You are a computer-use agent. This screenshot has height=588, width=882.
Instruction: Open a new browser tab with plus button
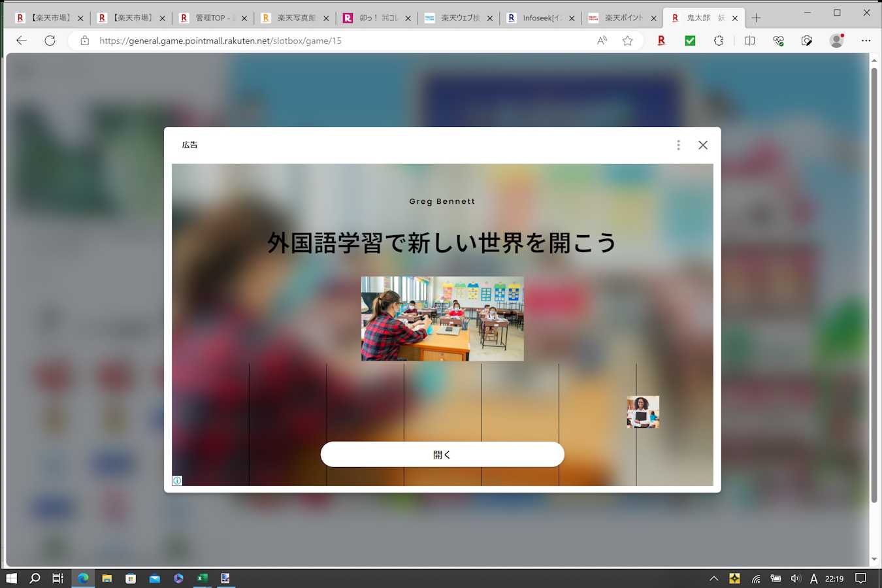pos(756,18)
